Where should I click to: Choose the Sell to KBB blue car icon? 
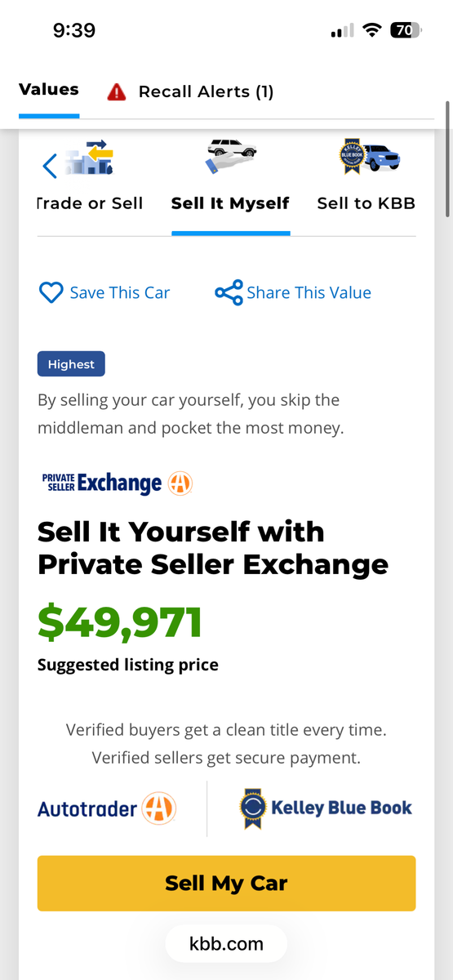pos(370,158)
